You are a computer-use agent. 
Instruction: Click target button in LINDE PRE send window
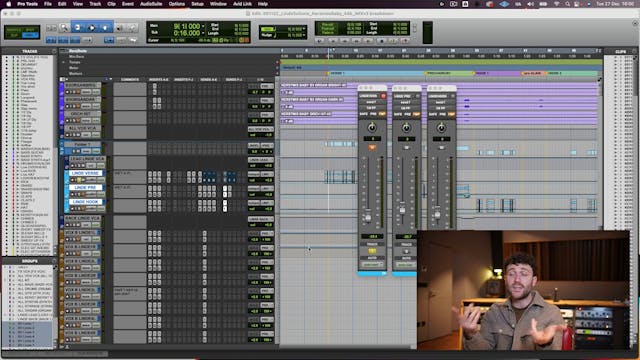click(418, 96)
